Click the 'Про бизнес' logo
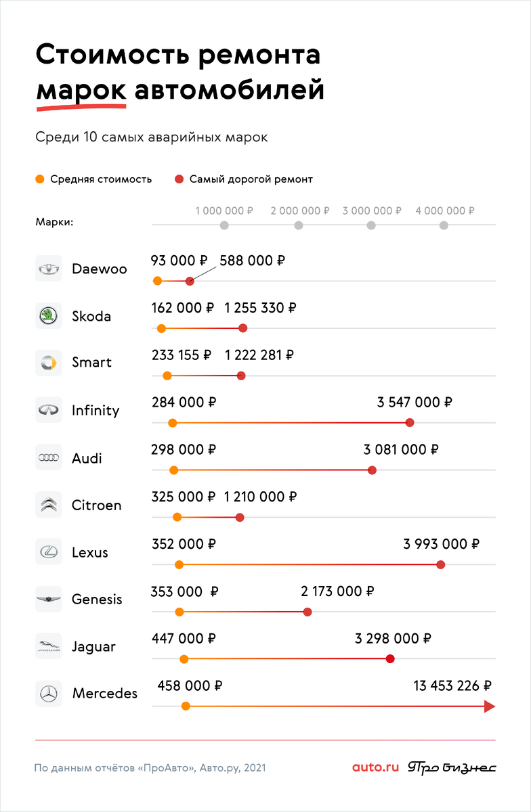Image resolution: width=531 pixels, height=812 pixels. click(x=452, y=767)
